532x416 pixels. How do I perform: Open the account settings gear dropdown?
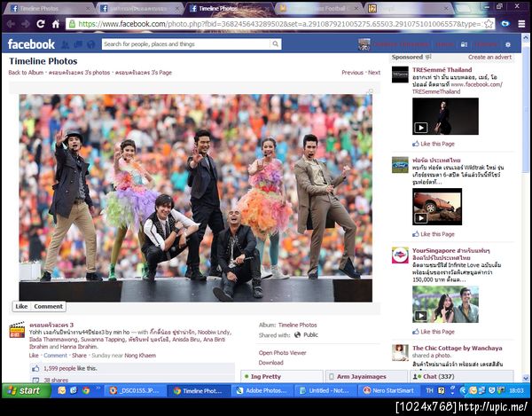508,44
